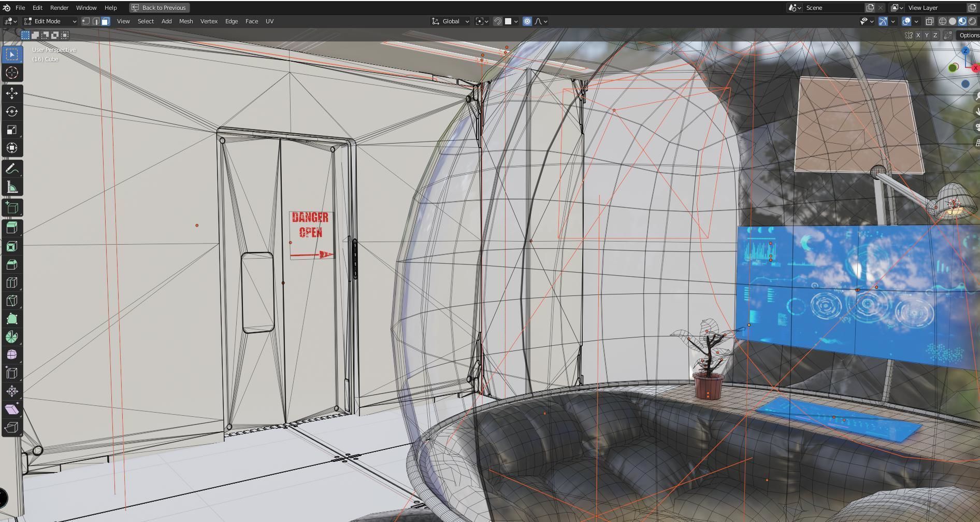The width and height of the screenshot is (980, 522).
Task: Select the Rip Region tool
Action: pyautogui.click(x=12, y=428)
